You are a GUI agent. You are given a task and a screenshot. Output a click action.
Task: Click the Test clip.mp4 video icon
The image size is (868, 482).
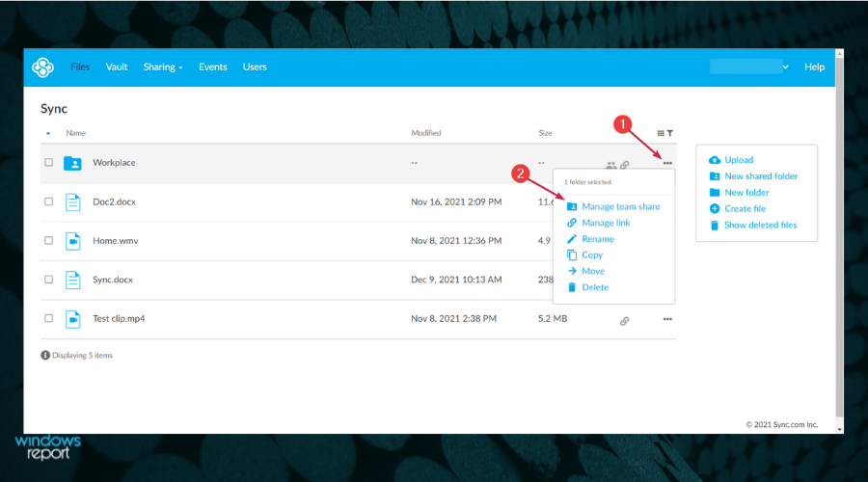pyautogui.click(x=72, y=319)
